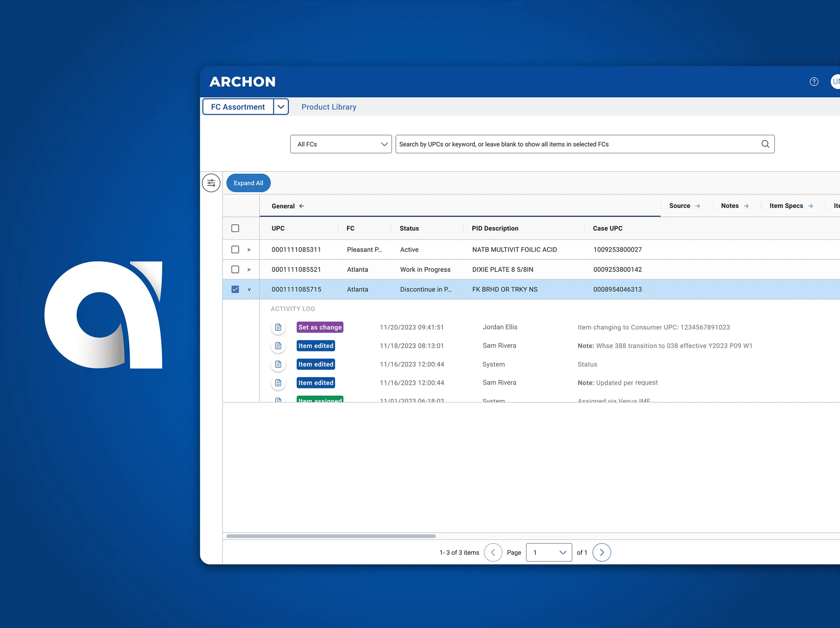Sort by the Status column header
840x628 pixels.
point(409,228)
